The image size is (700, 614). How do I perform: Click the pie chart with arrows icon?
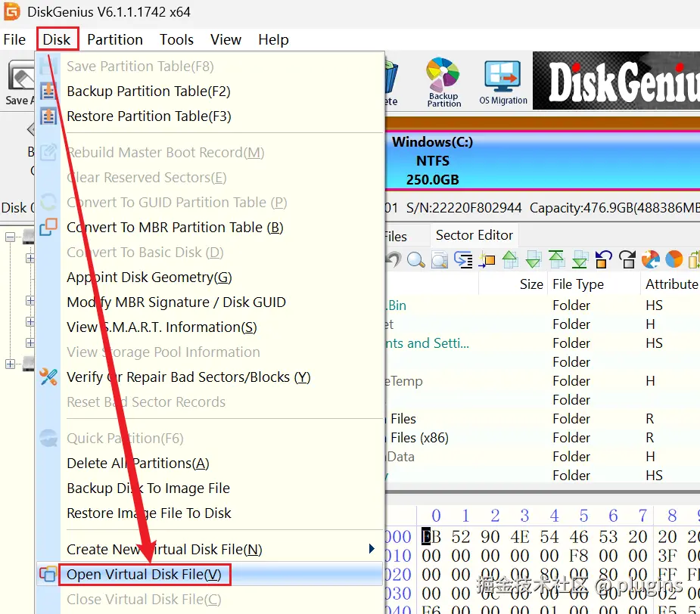point(651,259)
